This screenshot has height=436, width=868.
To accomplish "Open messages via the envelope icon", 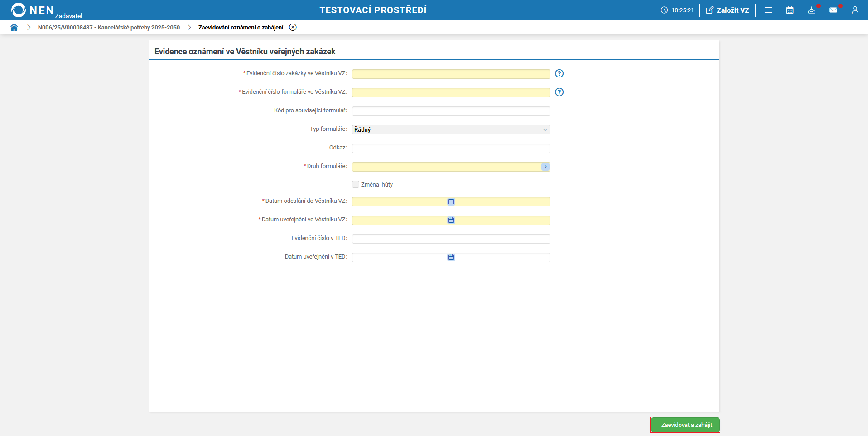I will 834,10.
